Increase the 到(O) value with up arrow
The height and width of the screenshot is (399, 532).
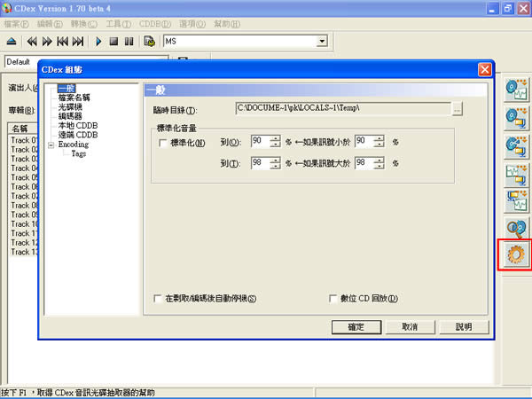(x=275, y=138)
